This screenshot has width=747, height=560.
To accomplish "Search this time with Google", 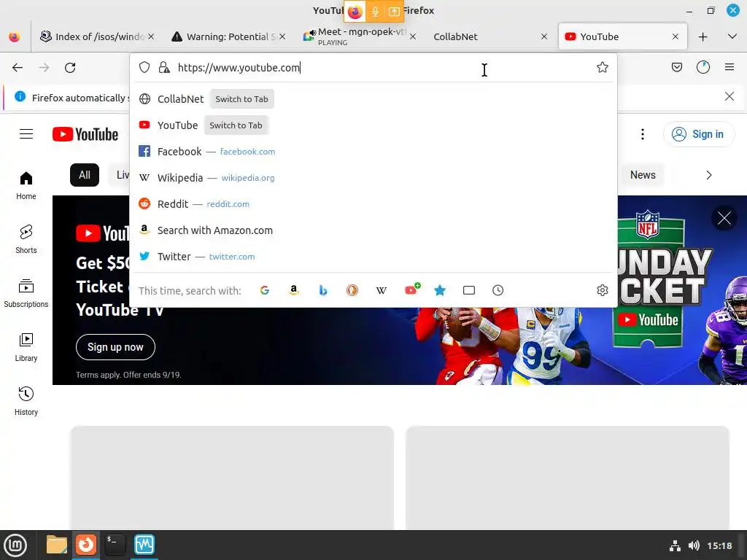I will [x=265, y=290].
